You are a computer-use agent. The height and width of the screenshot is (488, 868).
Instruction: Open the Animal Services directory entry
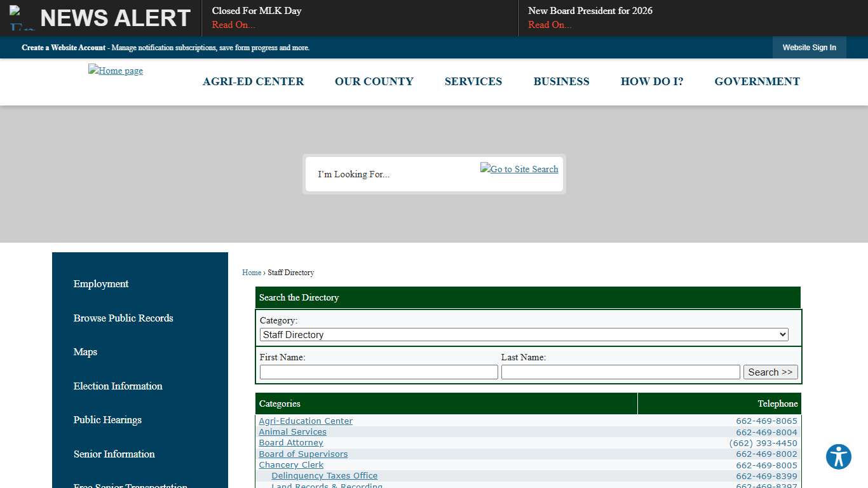pos(292,431)
